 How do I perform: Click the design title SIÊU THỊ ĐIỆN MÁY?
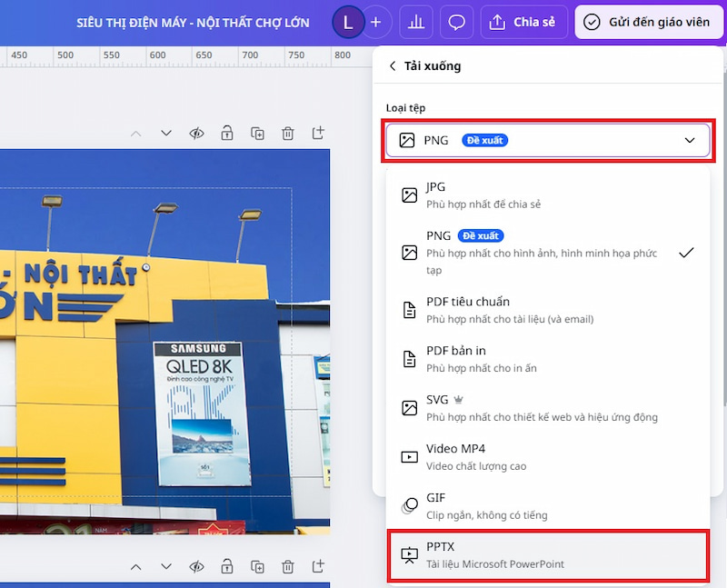[193, 23]
